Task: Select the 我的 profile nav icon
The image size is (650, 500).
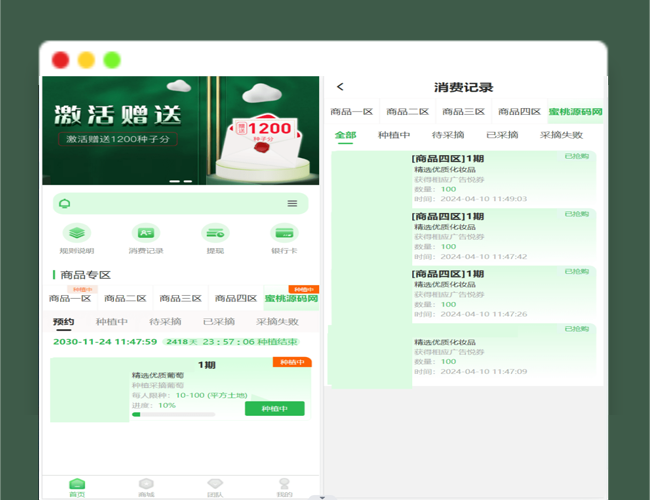Action: click(284, 488)
